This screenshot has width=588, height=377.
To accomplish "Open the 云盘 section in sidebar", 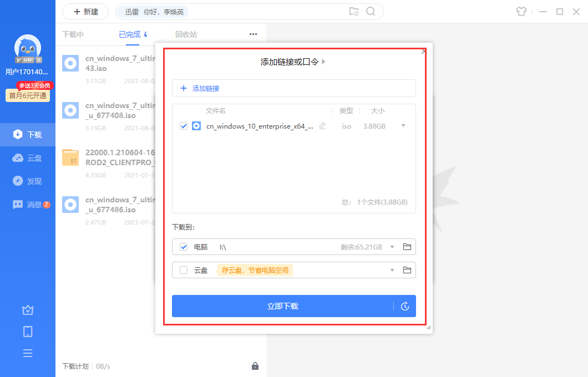I will pos(28,158).
